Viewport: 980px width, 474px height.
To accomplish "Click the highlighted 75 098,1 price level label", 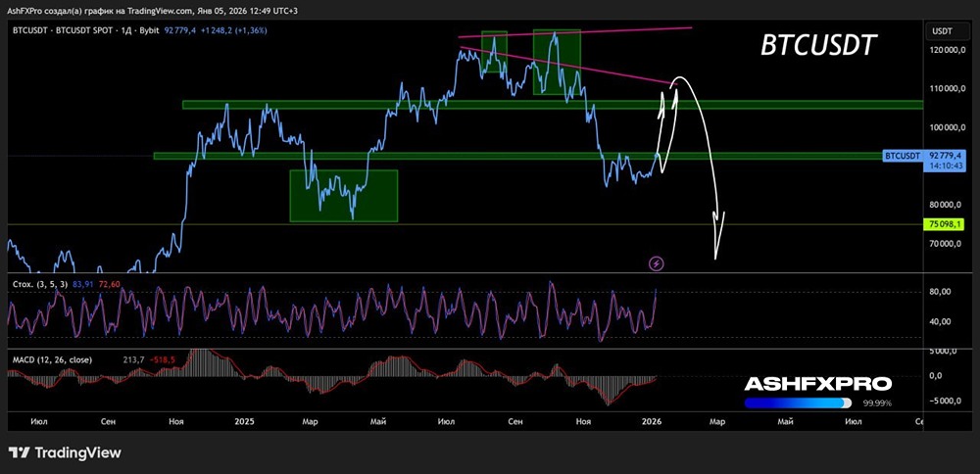I will 945,223.
